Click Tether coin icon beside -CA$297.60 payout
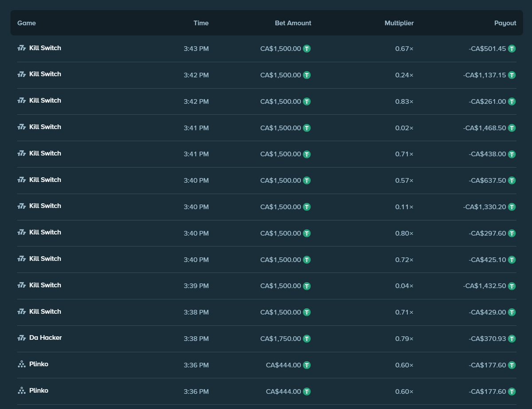532x409 pixels. click(512, 234)
